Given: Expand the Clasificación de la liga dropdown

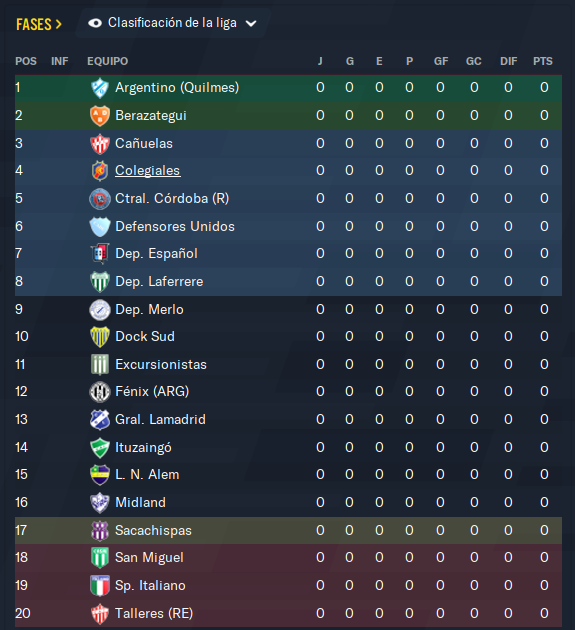Looking at the screenshot, I should [173, 23].
